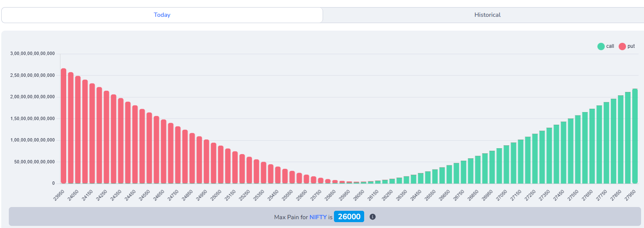This screenshot has width=644, height=228.
Task: Open the NIFTY link in Max Pain bar
Action: coord(318,217)
